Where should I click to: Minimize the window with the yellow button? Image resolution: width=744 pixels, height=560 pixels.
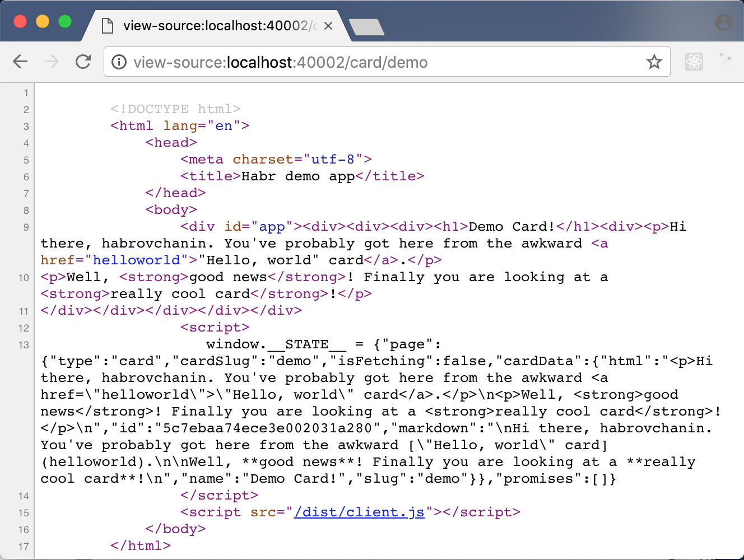(43, 21)
